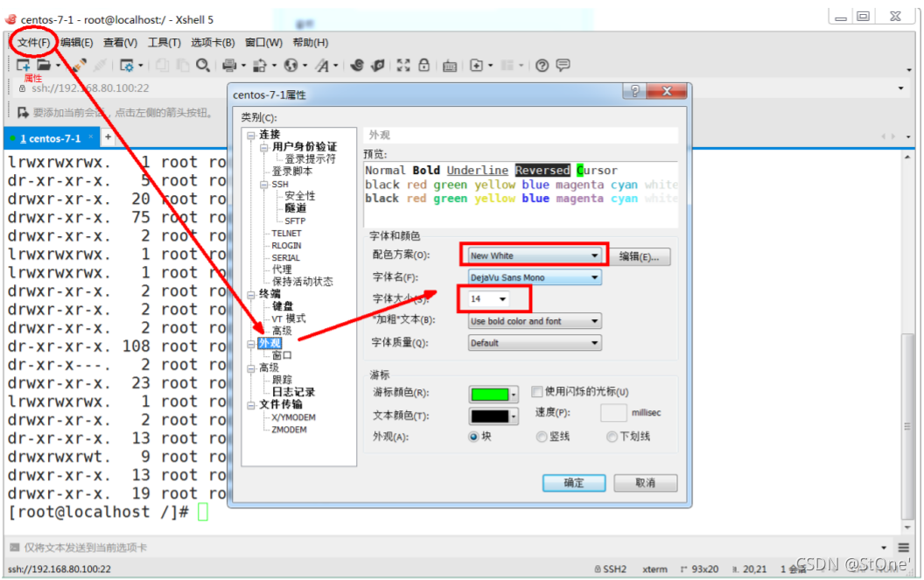This screenshot has height=580, width=924.
Task: Click the Open session folder icon
Action: (x=45, y=65)
